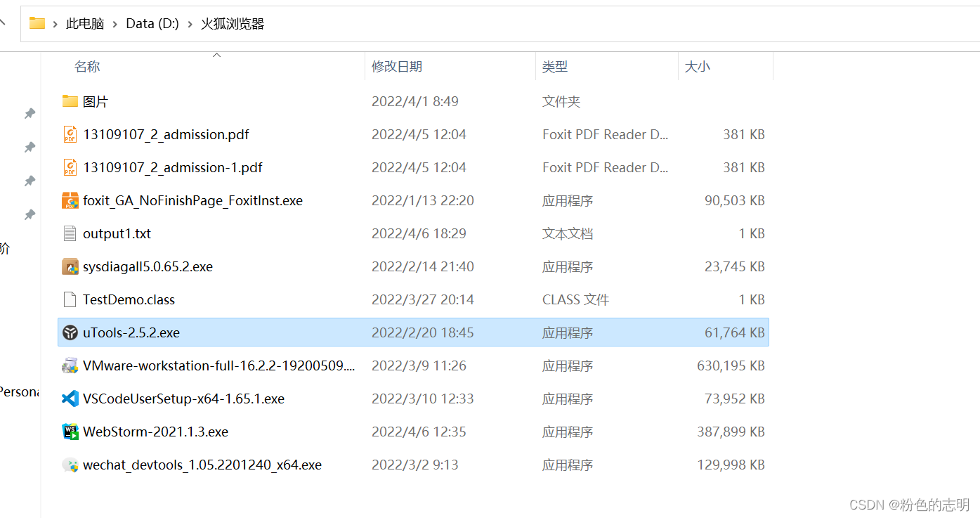Screen dimensions: 980x518
Task: Click the date 2022/3/27 20:14
Action: [x=423, y=299]
